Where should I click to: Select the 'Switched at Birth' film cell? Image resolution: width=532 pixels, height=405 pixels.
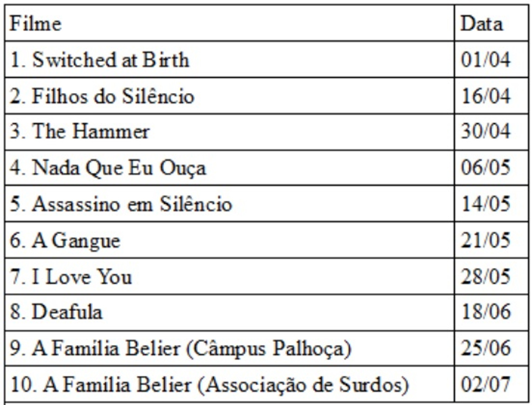click(100, 60)
